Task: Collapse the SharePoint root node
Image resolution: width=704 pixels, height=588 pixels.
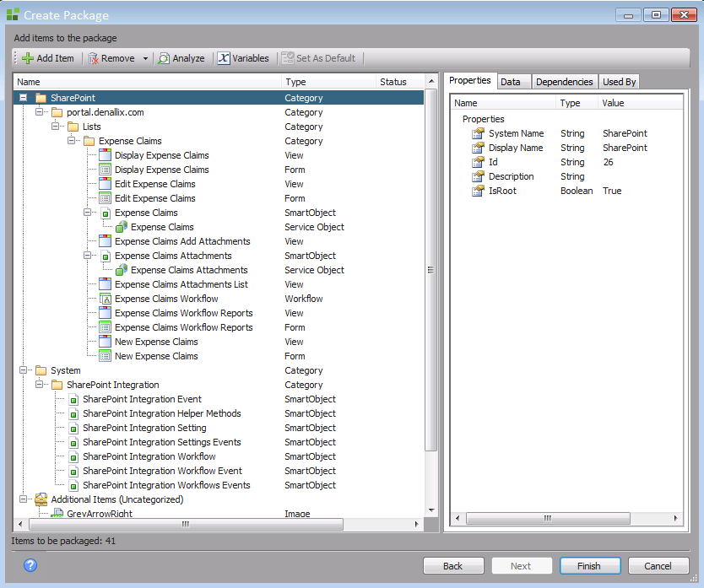Action: click(24, 98)
